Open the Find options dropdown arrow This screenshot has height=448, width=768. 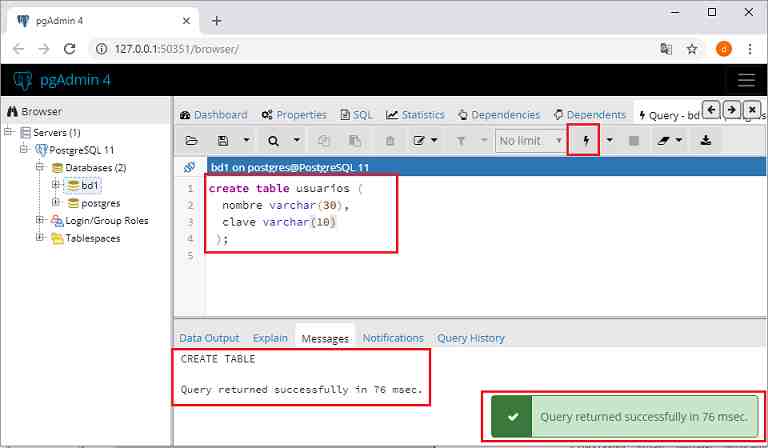(297, 141)
